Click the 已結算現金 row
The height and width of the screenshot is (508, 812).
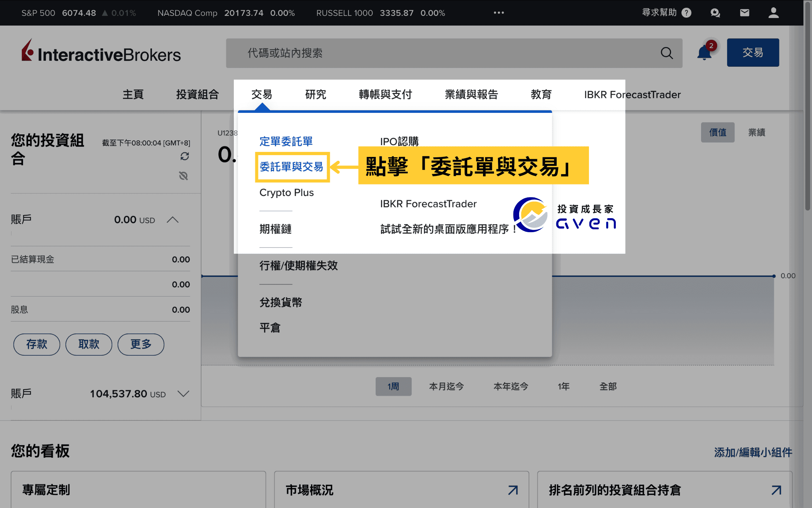[x=100, y=259]
